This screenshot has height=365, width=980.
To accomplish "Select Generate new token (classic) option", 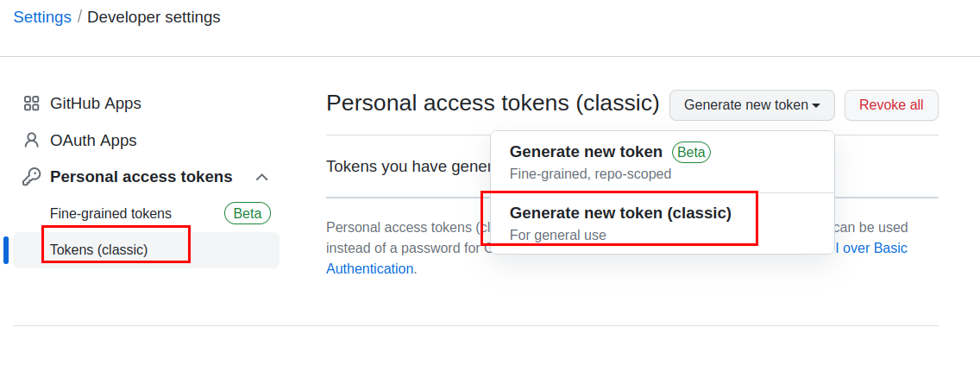I will point(620,213).
